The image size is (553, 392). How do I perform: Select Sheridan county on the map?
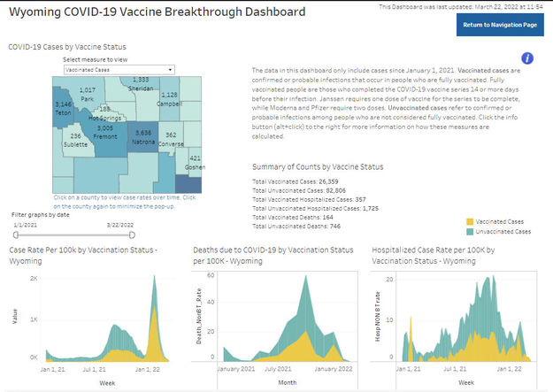(x=140, y=86)
